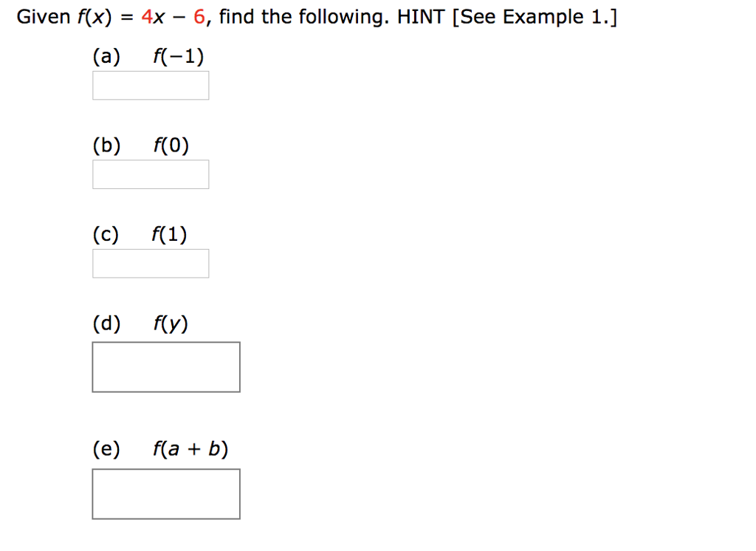Click inside the larger box under part (e)

(165, 493)
